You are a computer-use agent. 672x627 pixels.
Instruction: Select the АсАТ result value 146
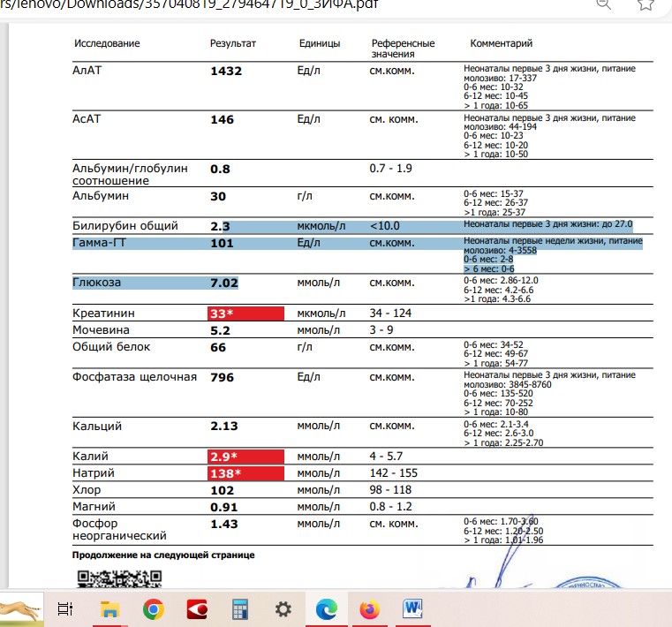[x=222, y=119]
